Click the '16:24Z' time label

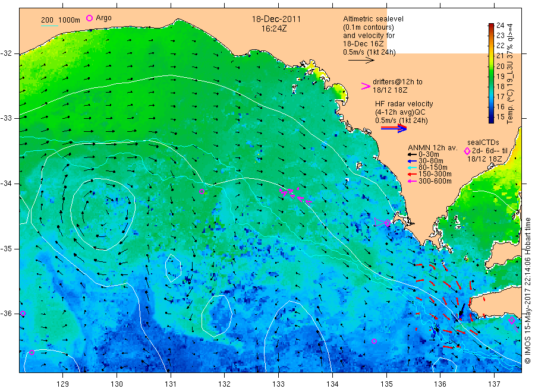[x=274, y=29]
